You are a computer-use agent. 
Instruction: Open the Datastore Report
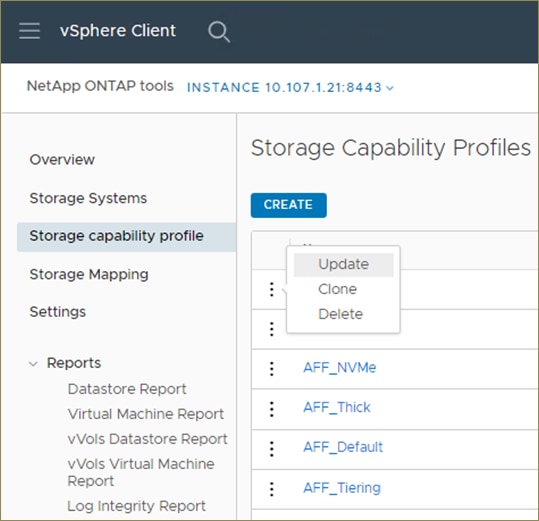coord(127,389)
